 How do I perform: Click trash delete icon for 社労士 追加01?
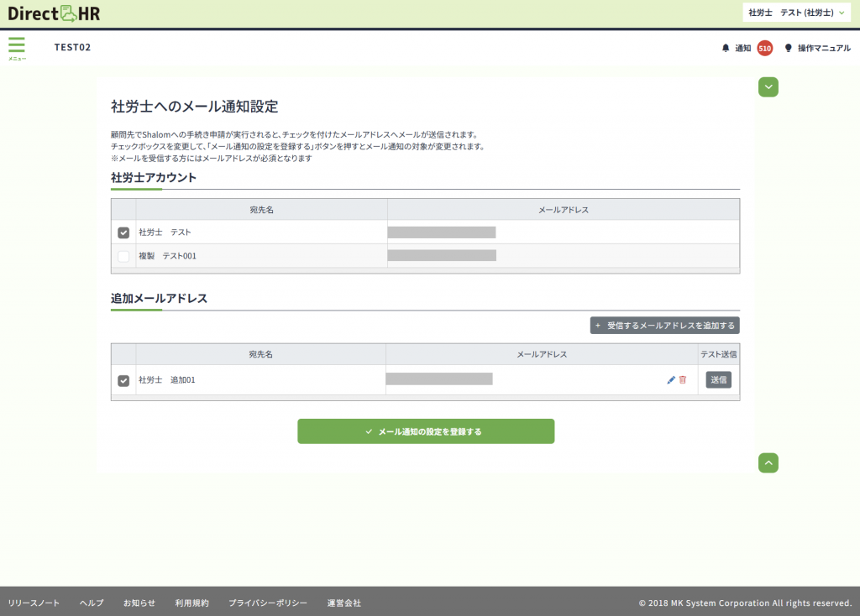pos(683,380)
